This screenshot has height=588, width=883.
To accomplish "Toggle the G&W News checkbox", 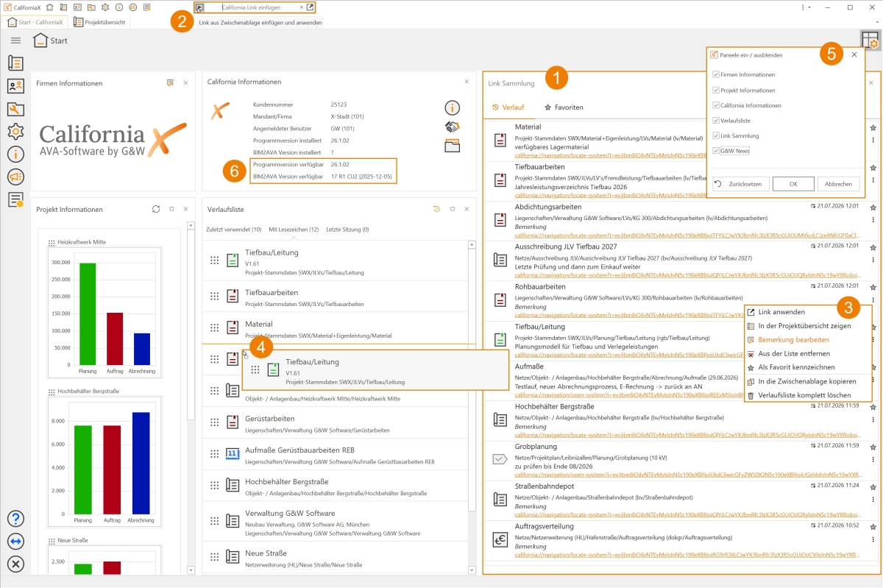I will (x=716, y=151).
